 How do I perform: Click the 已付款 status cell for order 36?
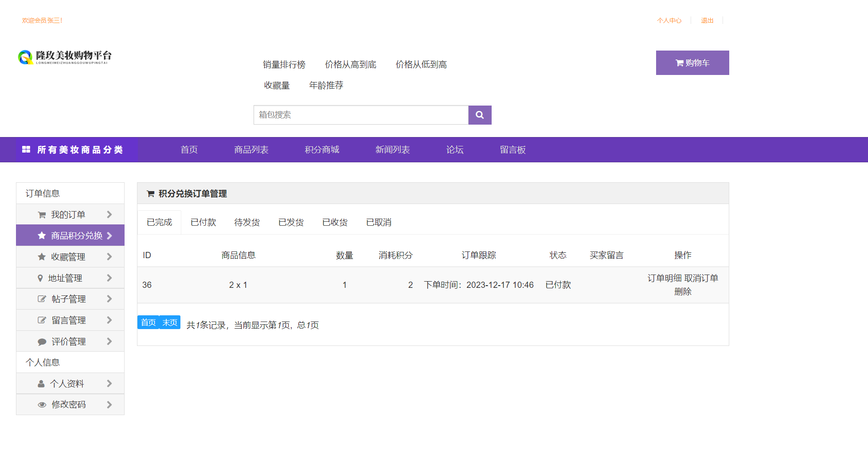(x=558, y=285)
